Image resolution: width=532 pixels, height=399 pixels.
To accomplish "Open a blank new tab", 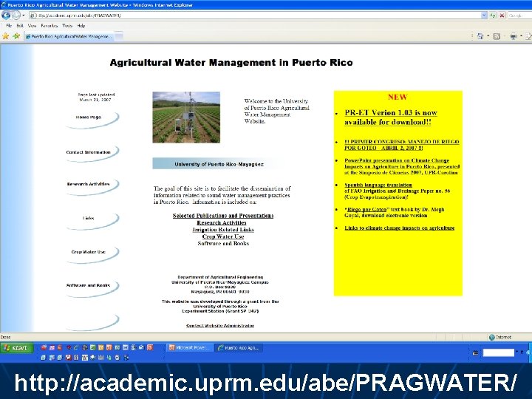I will tap(119, 36).
